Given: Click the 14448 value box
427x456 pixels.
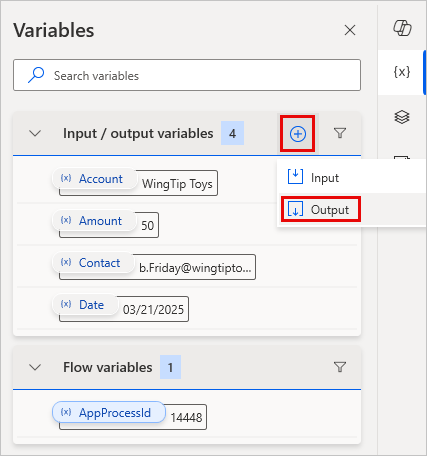Looking at the screenshot, I should [186, 417].
